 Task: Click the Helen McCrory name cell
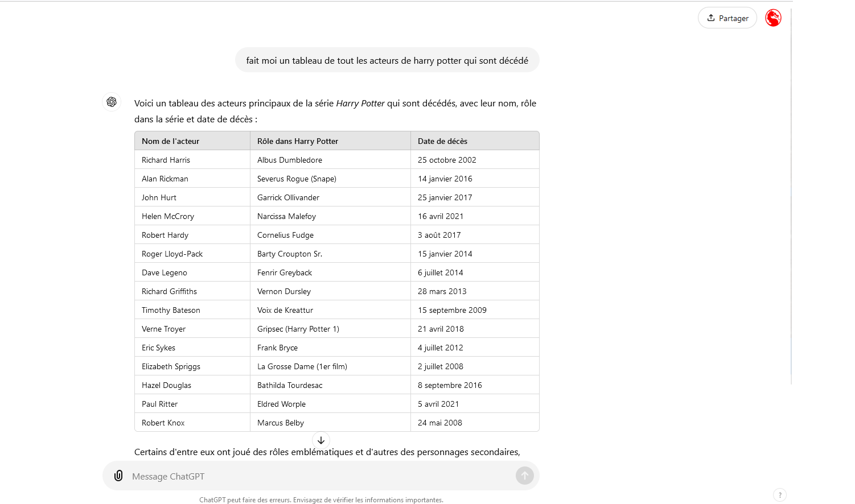(168, 216)
